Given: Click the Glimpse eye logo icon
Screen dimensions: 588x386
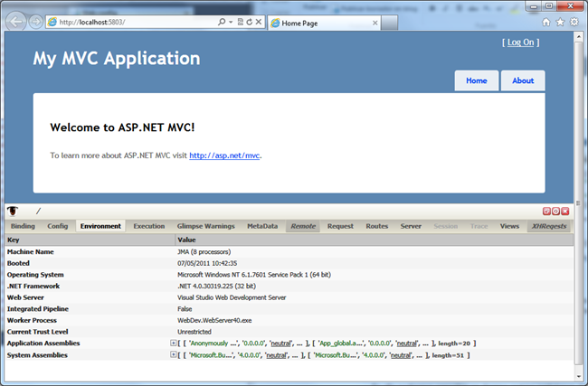Looking at the screenshot, I should 13,211.
